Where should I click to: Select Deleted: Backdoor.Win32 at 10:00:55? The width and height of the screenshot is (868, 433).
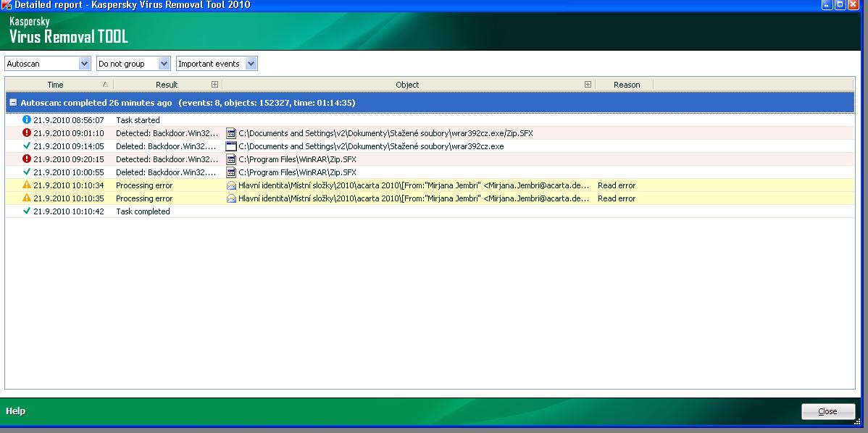click(x=167, y=172)
